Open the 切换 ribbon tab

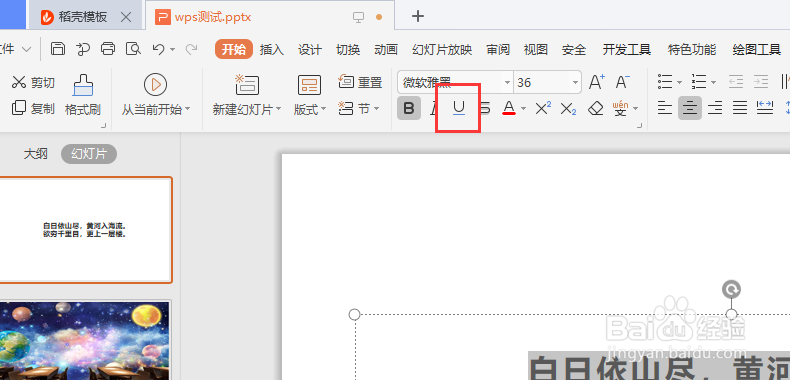tap(348, 49)
